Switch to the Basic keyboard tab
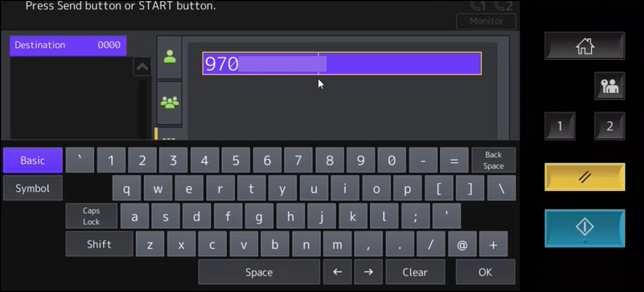 click(33, 161)
